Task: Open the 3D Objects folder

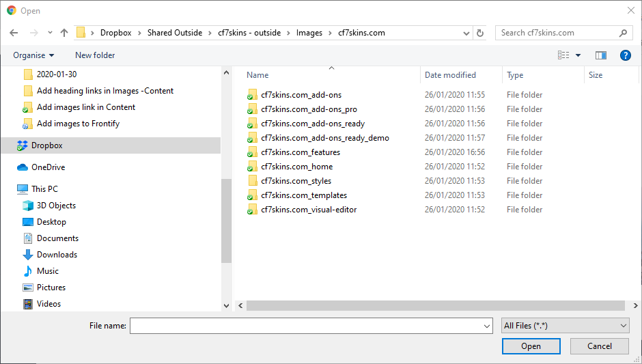Action: pos(56,206)
